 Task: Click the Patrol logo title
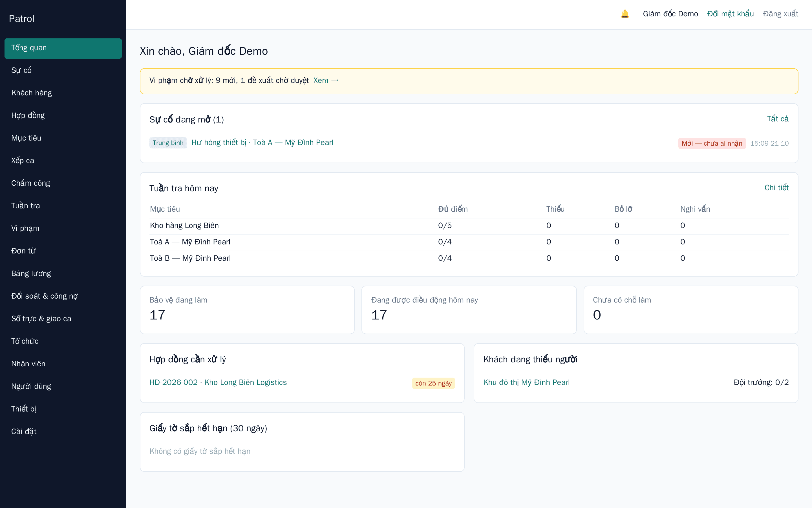tap(21, 19)
